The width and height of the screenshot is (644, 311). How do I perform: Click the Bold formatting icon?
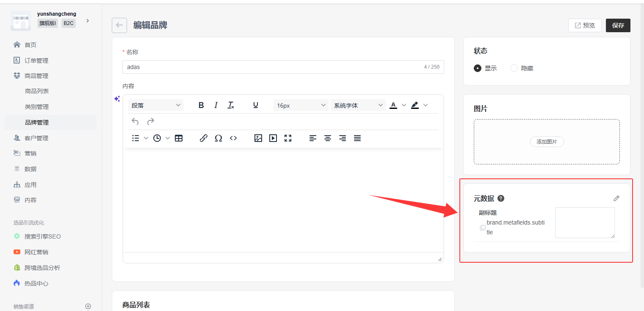pos(201,105)
